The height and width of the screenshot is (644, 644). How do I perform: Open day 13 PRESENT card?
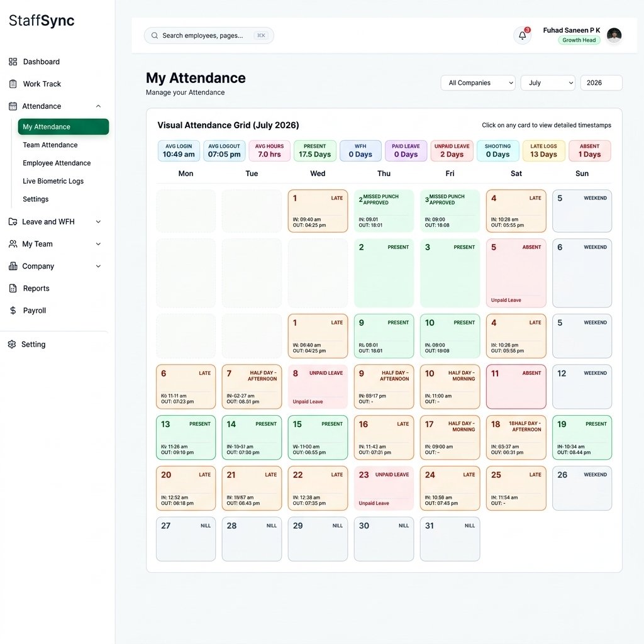(x=186, y=438)
